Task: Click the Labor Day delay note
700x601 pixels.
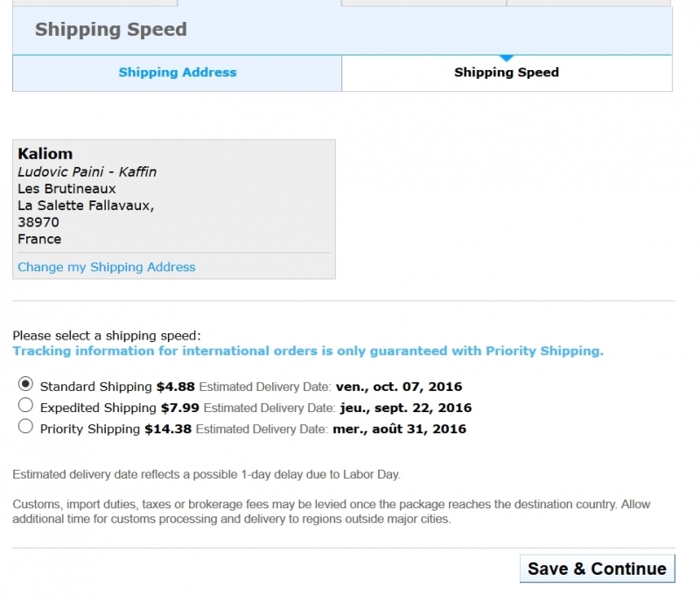Action: pos(206,475)
